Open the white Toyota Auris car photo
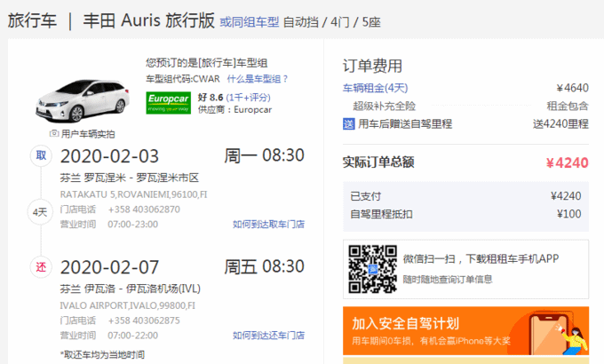 pos(83,100)
